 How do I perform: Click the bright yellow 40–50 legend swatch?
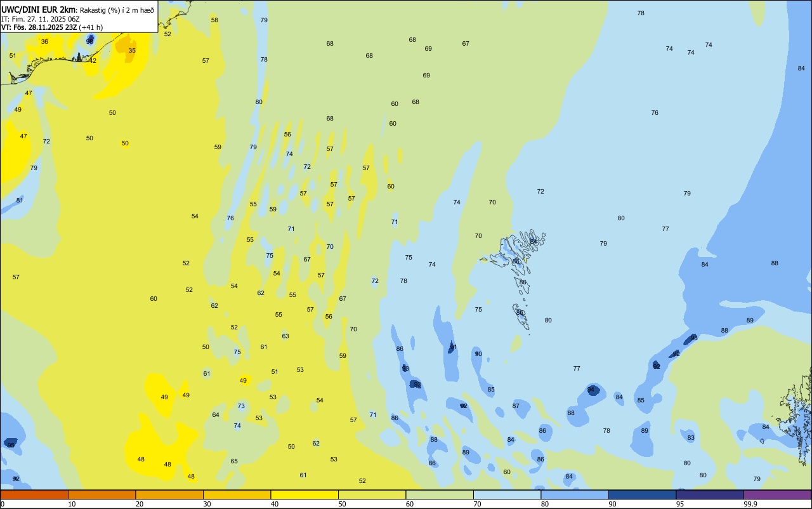(304, 494)
